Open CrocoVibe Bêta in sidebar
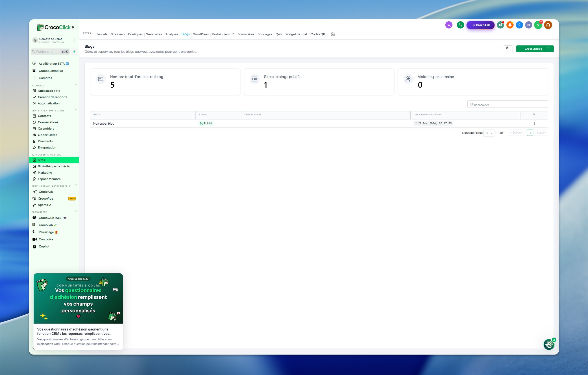The image size is (588, 375). pos(54,199)
